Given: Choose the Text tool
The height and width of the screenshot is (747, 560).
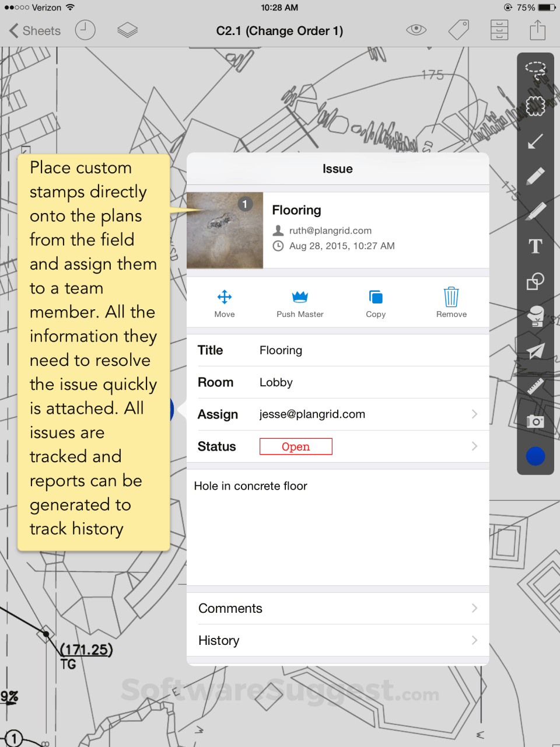Looking at the screenshot, I should tap(535, 246).
